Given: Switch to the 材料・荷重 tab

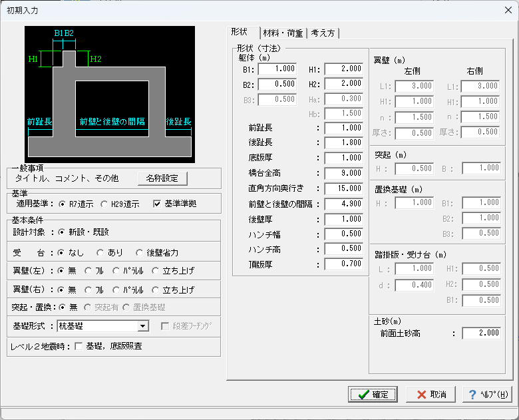Looking at the screenshot, I should pos(283,33).
